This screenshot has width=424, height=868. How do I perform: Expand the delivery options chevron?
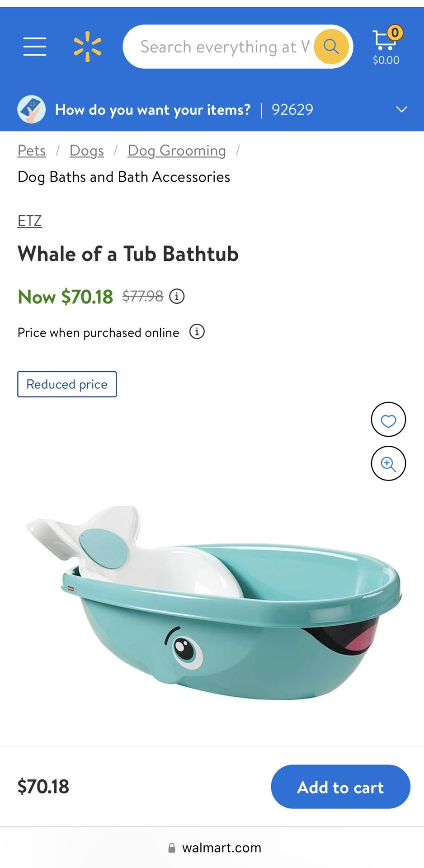coord(401,109)
